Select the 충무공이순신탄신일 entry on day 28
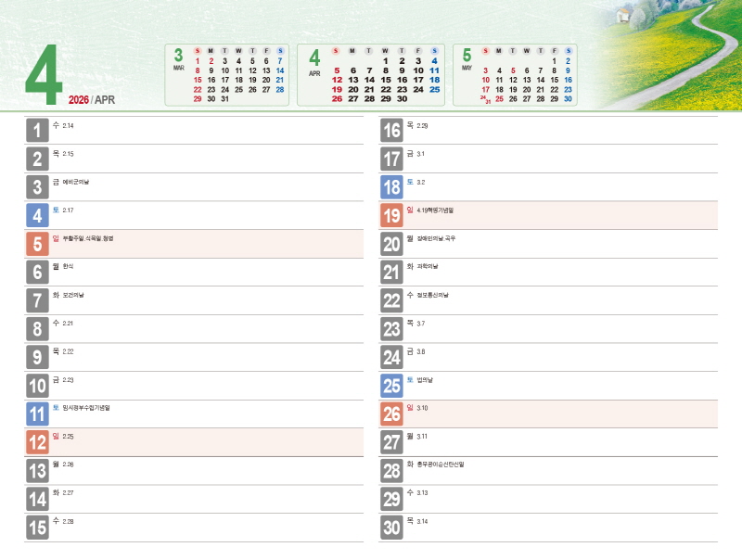This screenshot has height=560, width=742. coord(441,465)
